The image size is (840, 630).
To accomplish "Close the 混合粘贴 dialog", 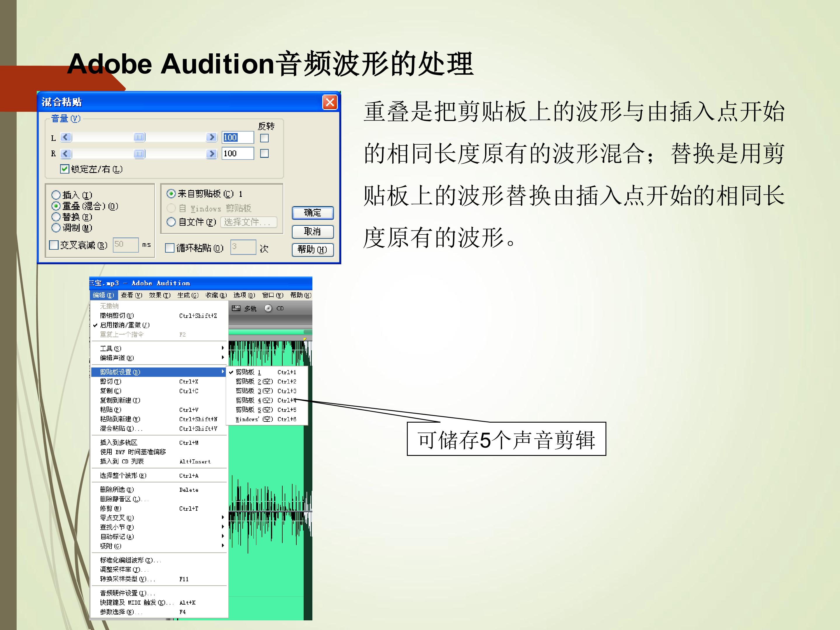I will [330, 102].
